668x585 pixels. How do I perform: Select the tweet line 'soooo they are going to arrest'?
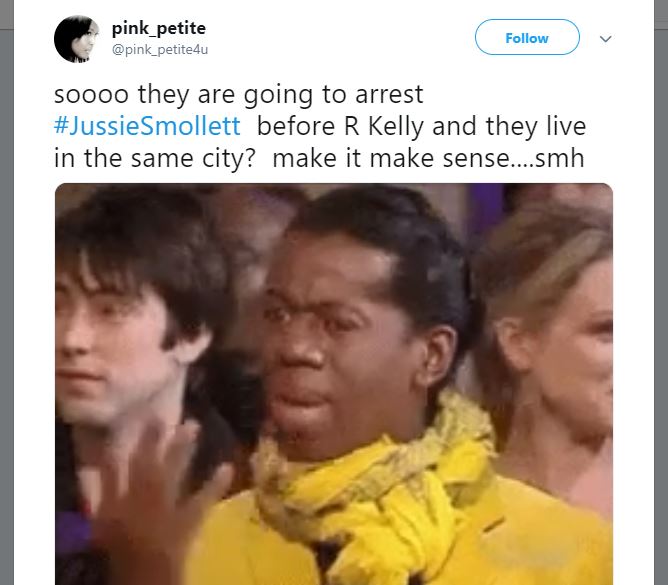[239, 95]
